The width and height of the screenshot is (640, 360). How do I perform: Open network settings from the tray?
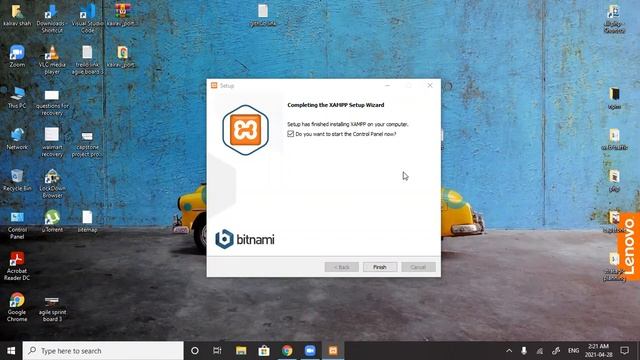pyautogui.click(x=540, y=351)
